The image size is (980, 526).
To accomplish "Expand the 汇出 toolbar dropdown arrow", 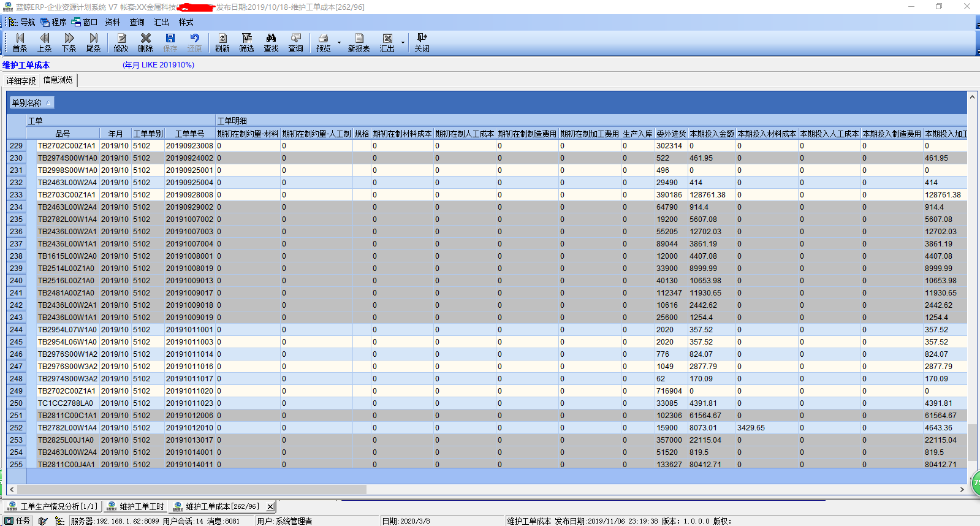I will [403, 43].
